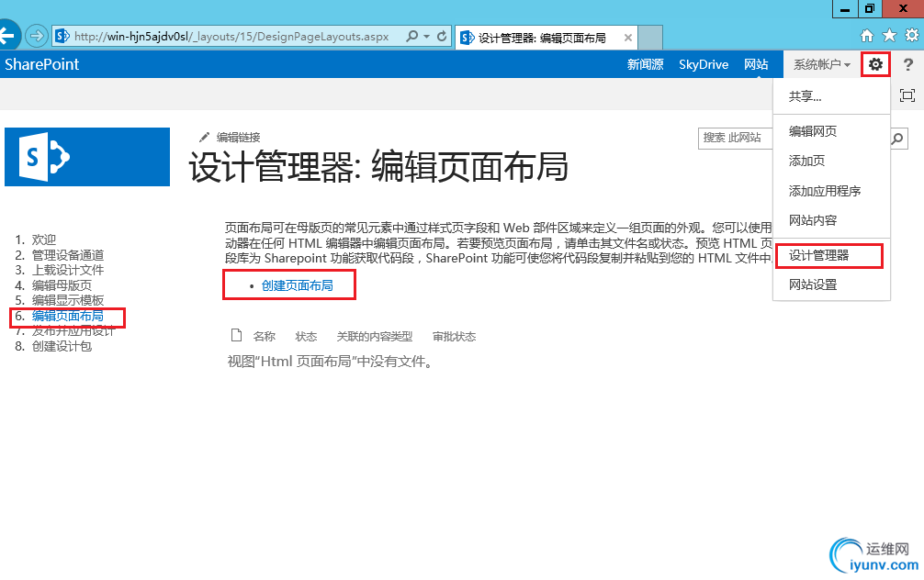Click the browser back arrow button
The image size is (924, 580).
coord(8,36)
